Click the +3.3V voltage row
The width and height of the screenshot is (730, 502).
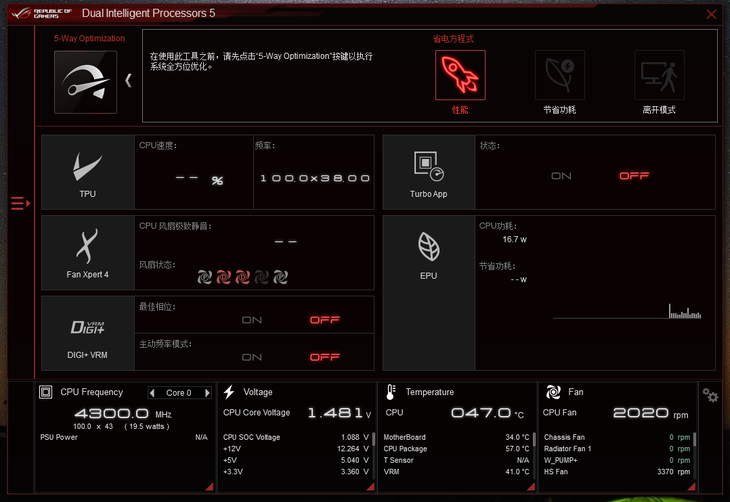296,472
